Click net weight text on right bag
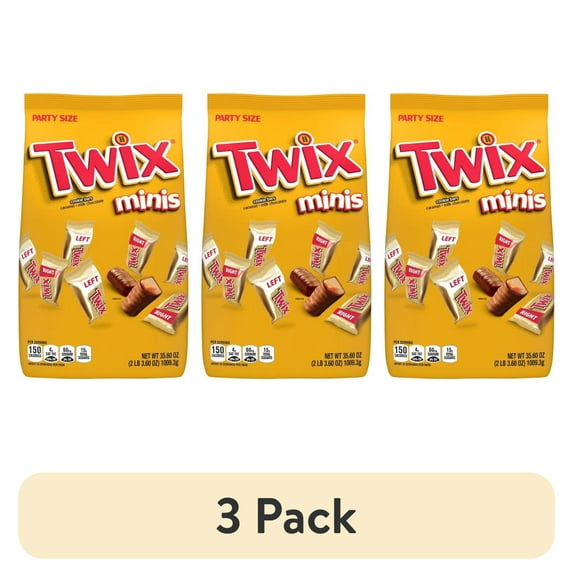Image resolution: width=573 pixels, height=573 pixels. point(519,359)
